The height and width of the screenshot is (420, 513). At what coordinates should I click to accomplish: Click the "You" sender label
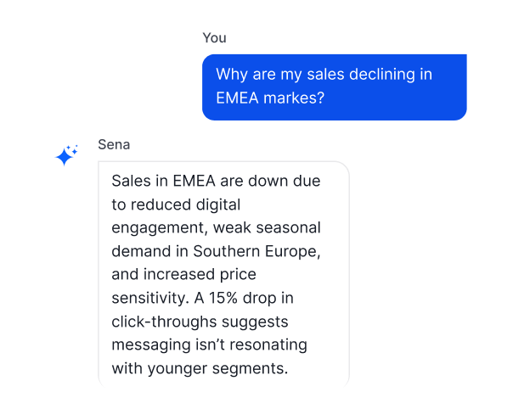tap(214, 38)
